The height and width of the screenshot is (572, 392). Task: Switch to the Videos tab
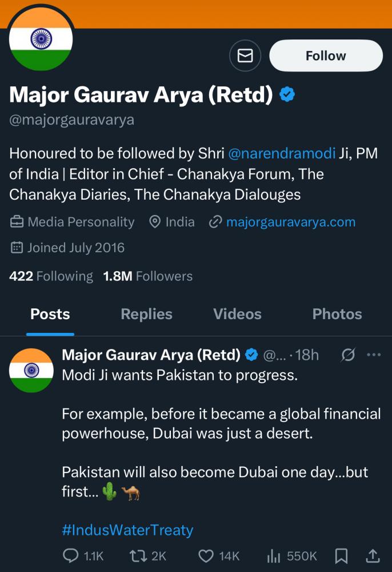237,314
